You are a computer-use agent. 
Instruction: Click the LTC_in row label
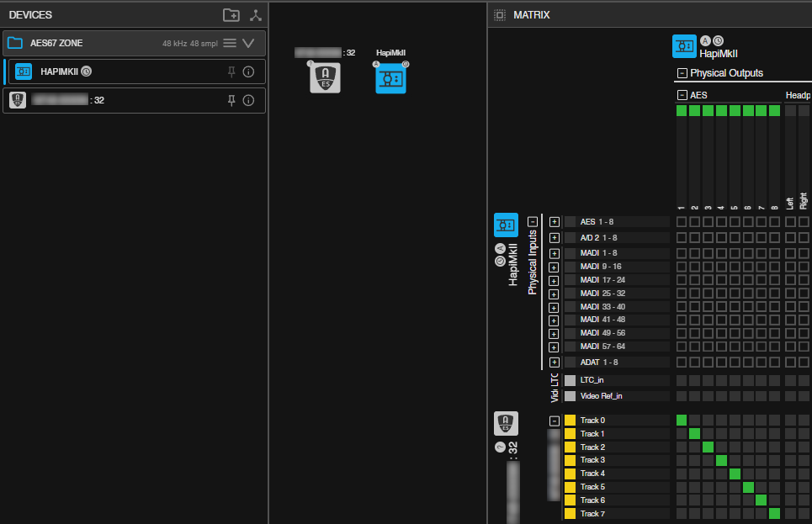coord(592,380)
